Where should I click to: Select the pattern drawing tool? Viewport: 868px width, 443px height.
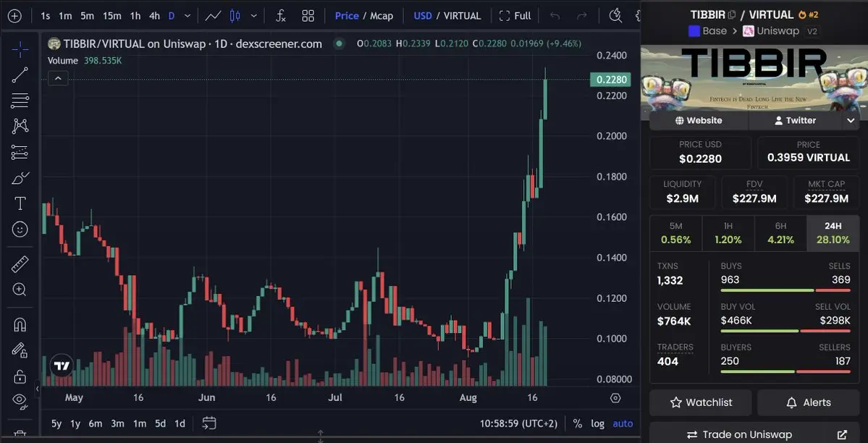click(x=20, y=126)
